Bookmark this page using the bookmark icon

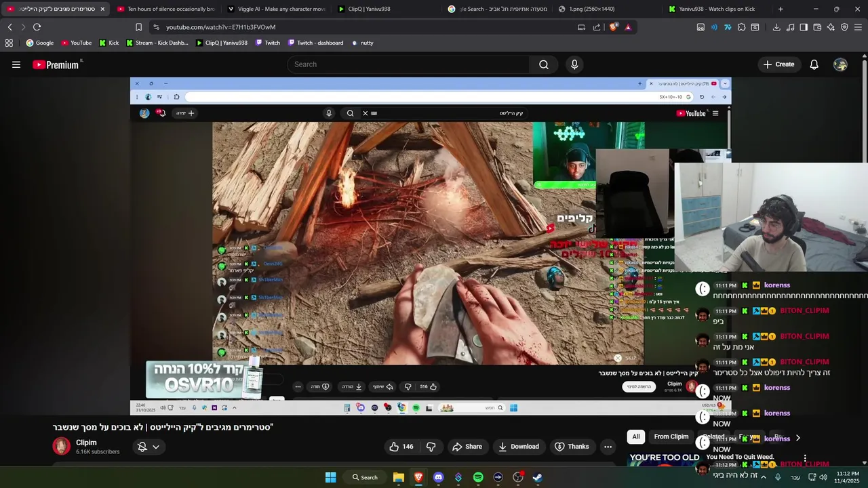138,27
